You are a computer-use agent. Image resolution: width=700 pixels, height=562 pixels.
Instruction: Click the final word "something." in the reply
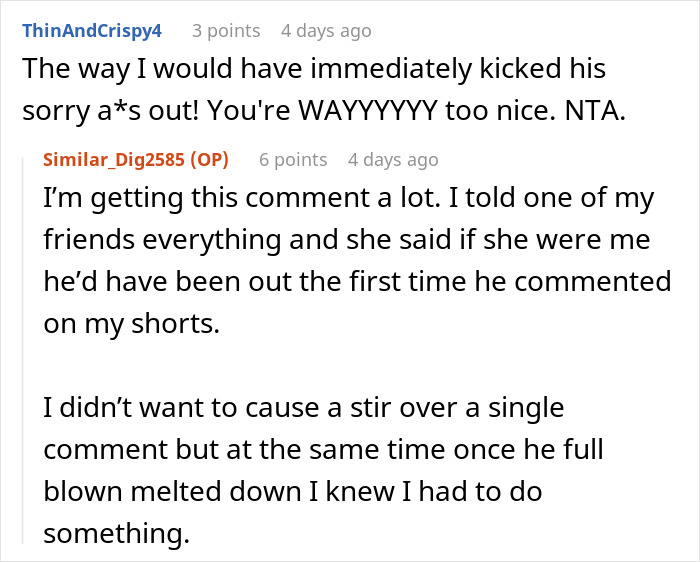click(116, 534)
